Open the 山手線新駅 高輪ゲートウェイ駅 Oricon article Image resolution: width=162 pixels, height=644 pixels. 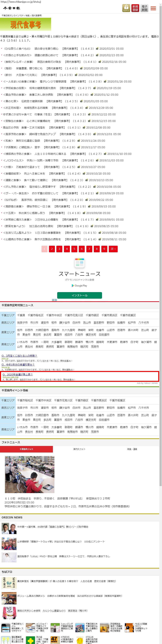[61, 541]
